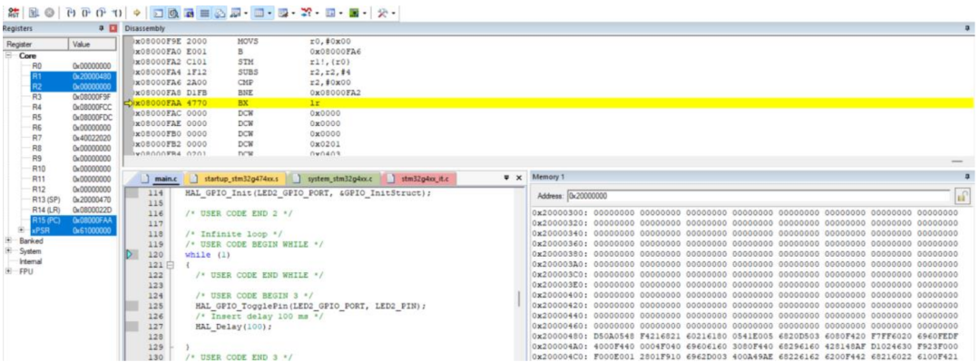
Task: Toggle the Command Window icon
Action: 158,12
